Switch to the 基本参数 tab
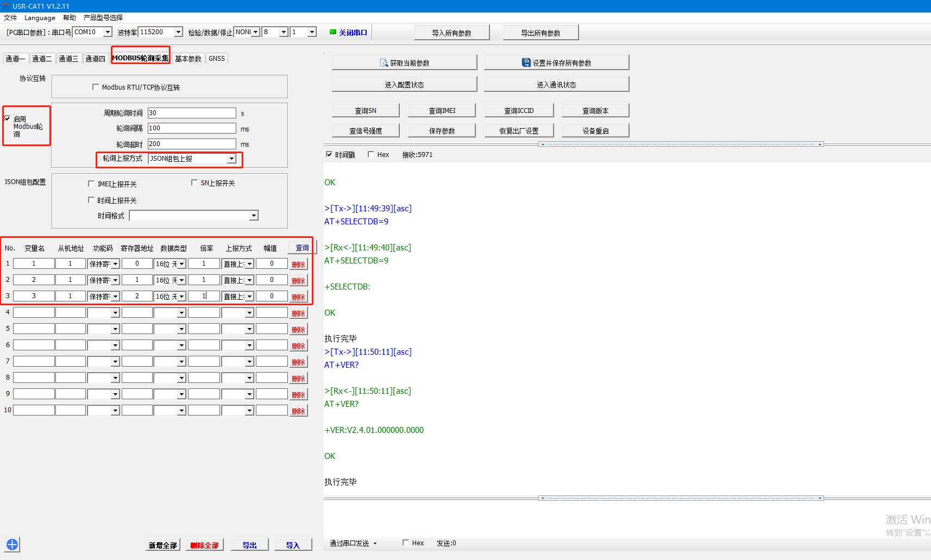 [x=188, y=59]
